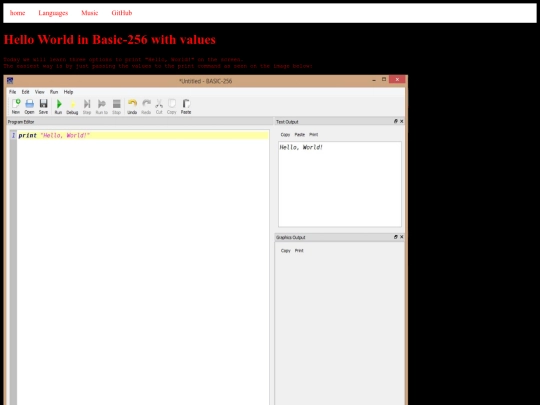Open the Run menu
Viewport: 540px width, 405px height.
(x=54, y=92)
